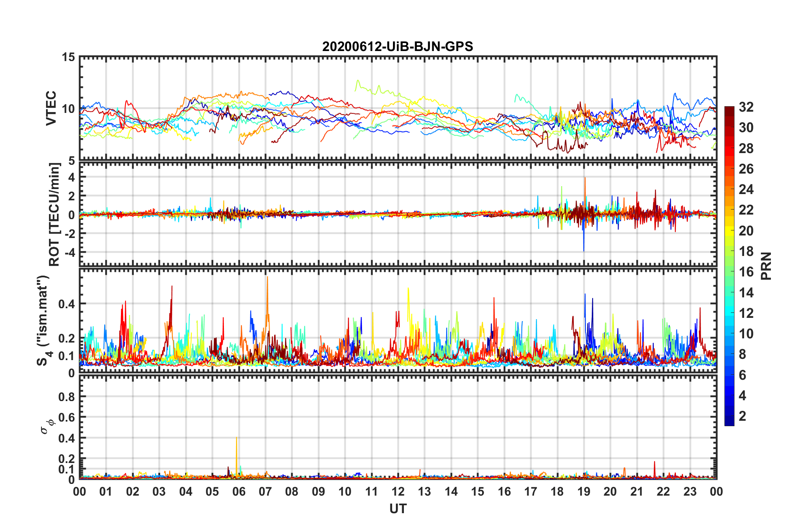The image size is (796, 532).
Task: Click the 15 tick on VTEC axis
Action: tap(68, 57)
